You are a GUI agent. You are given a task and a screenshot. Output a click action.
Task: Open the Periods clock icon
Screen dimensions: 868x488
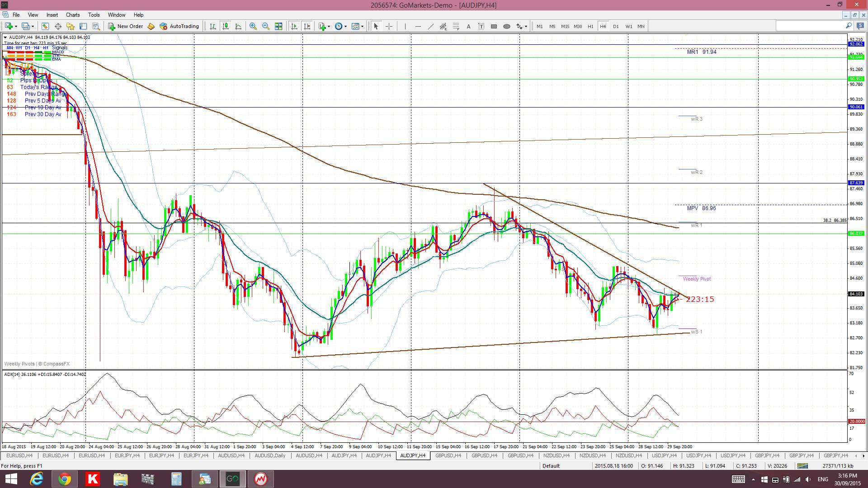pos(339,26)
